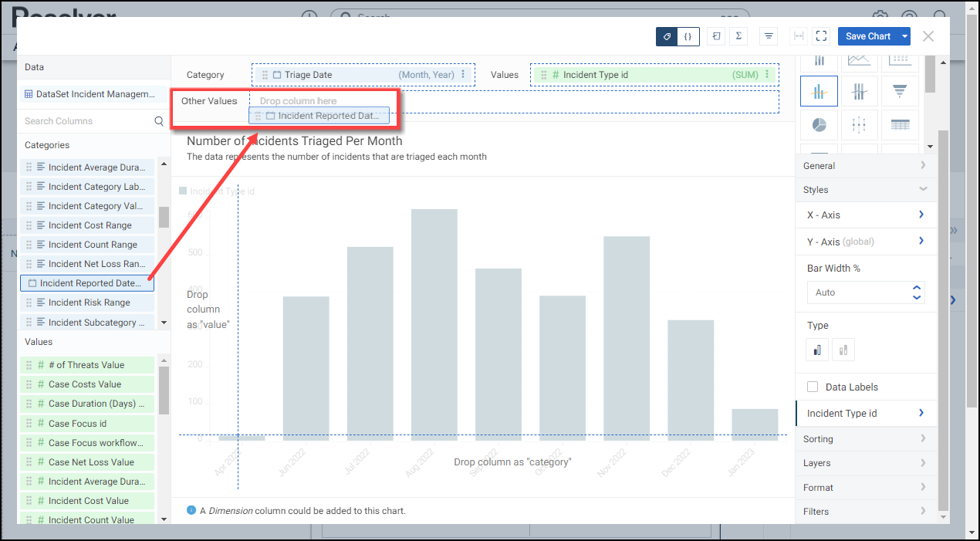Switch to the curly braces code view
The image size is (980, 541).
(688, 36)
